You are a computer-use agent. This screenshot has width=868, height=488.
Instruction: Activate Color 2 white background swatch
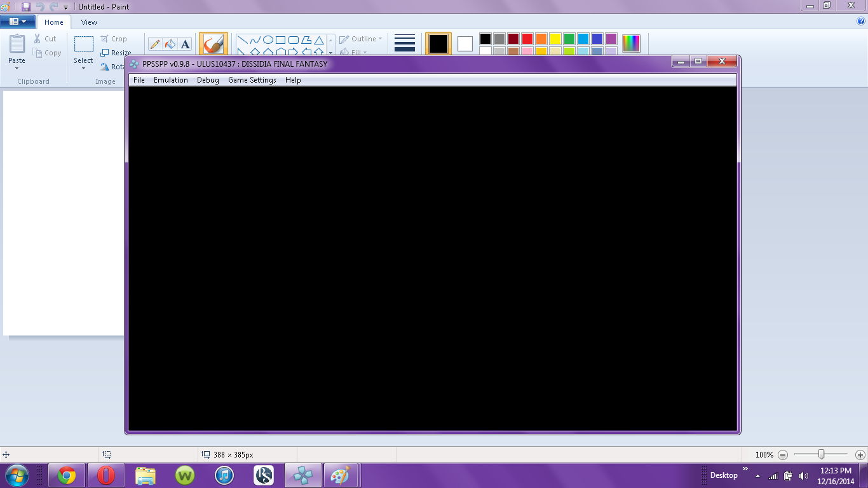pos(465,44)
